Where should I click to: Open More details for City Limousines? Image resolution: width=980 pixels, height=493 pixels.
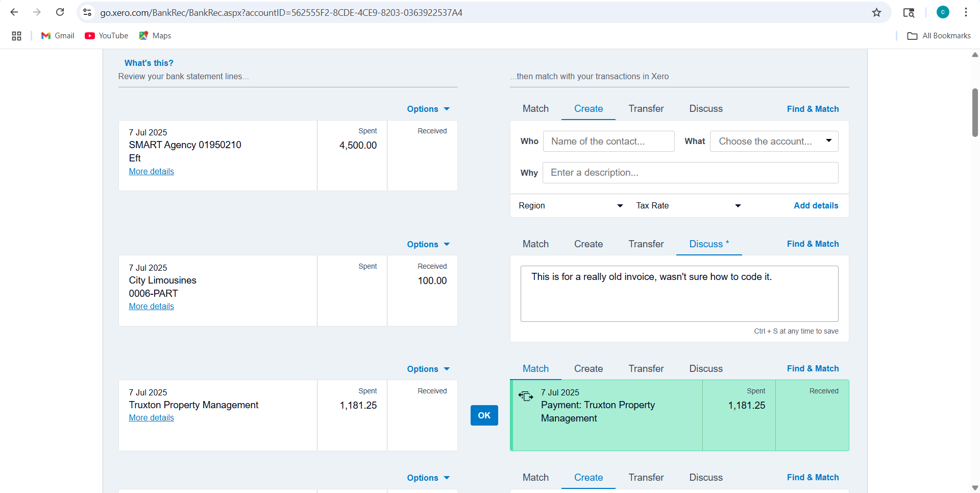tap(151, 307)
